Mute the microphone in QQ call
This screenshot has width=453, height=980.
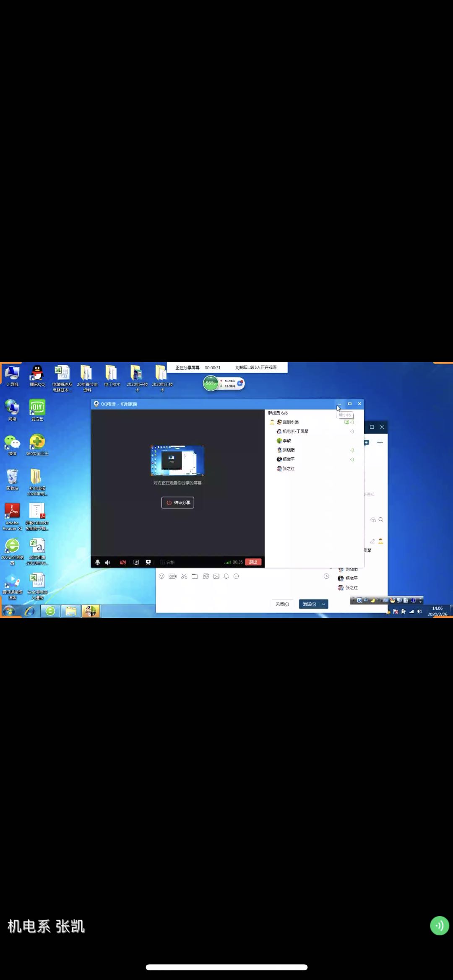pos(97,562)
